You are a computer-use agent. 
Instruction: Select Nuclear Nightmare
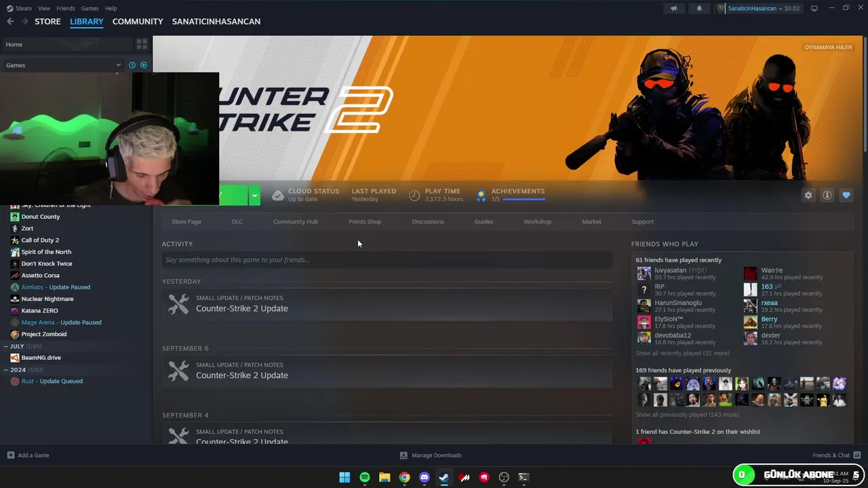click(x=47, y=299)
